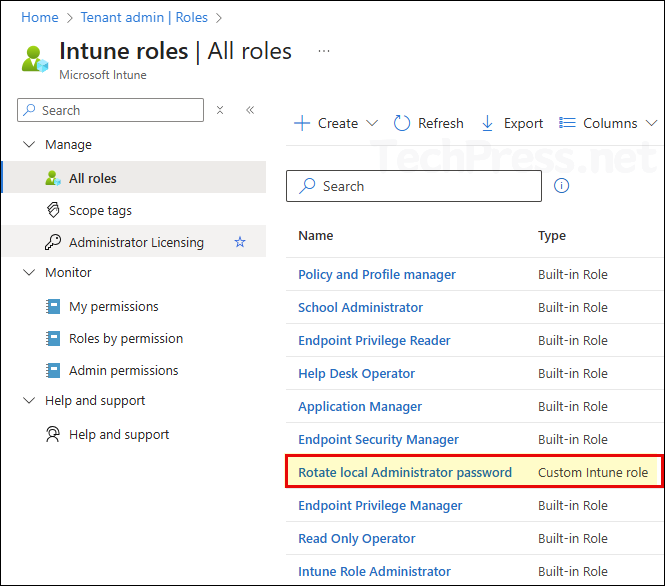Screen dimensions: 665x586
Task: Open Endpoint Security Manager role
Action: [x=378, y=439]
